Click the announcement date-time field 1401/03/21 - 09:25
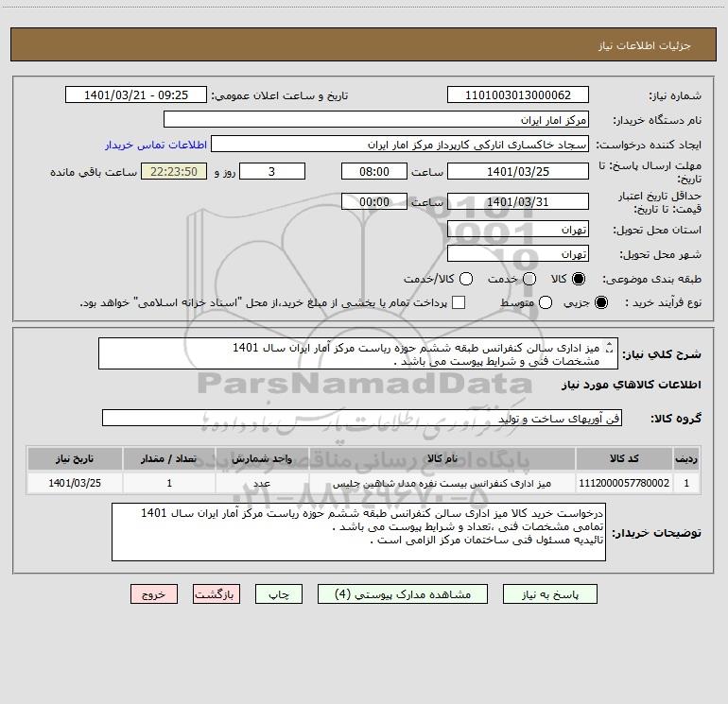This screenshot has height=704, width=728. 136,94
